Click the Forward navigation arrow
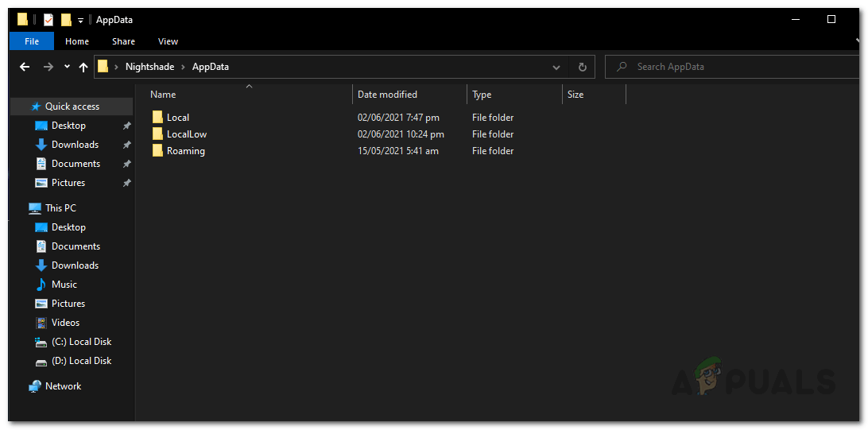Screen dimensions: 868x430 [48, 67]
